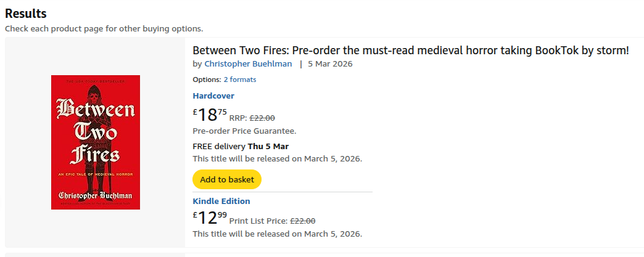This screenshot has height=257, width=644.
Task: Click the £12.99 Kindle price
Action: pos(210,218)
